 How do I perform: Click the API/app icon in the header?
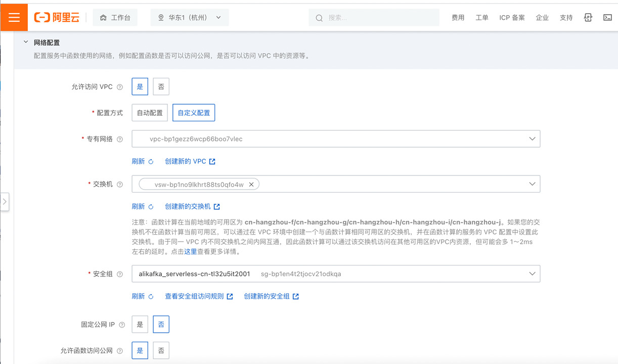click(588, 17)
